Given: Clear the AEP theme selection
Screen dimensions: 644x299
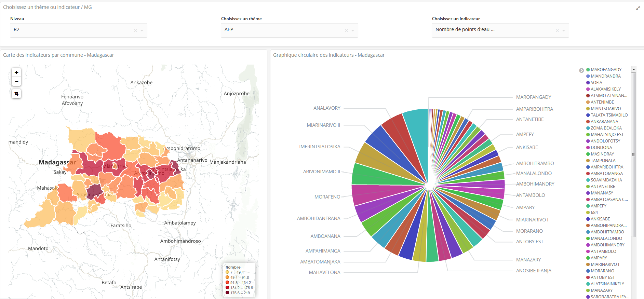Looking at the screenshot, I should 346,31.
